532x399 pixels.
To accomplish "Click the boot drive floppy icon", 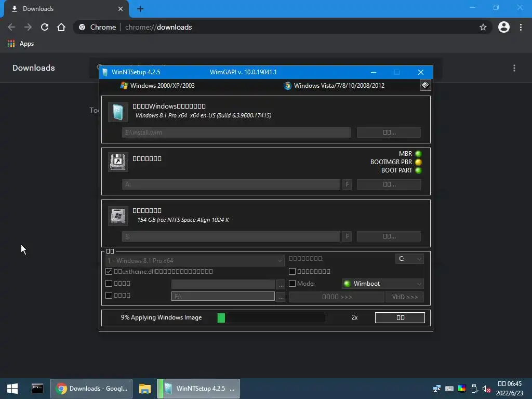I will click(118, 162).
